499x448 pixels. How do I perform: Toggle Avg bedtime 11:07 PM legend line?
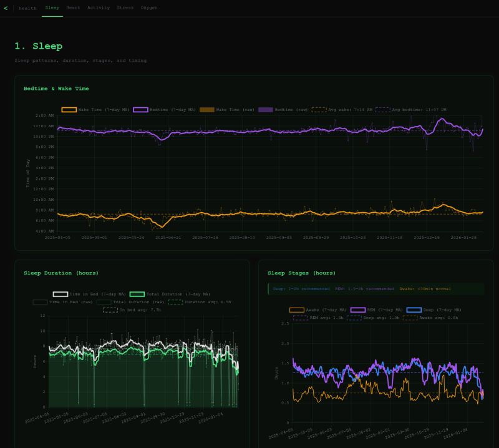[382, 110]
